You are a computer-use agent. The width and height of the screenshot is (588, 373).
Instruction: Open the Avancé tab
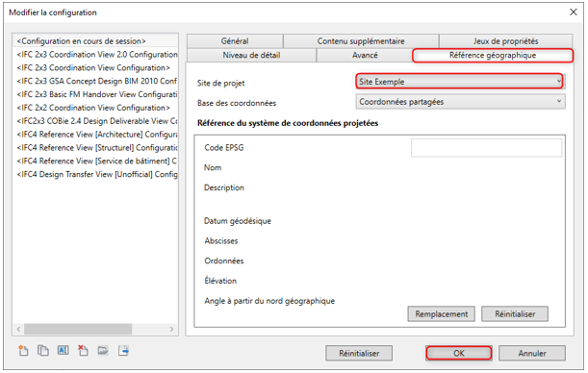[365, 55]
